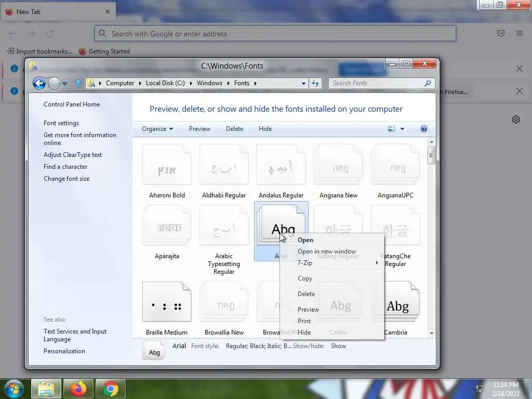Viewport: 532px width, 399px height.
Task: Choose Delete in the context menu
Action: pyautogui.click(x=332, y=294)
